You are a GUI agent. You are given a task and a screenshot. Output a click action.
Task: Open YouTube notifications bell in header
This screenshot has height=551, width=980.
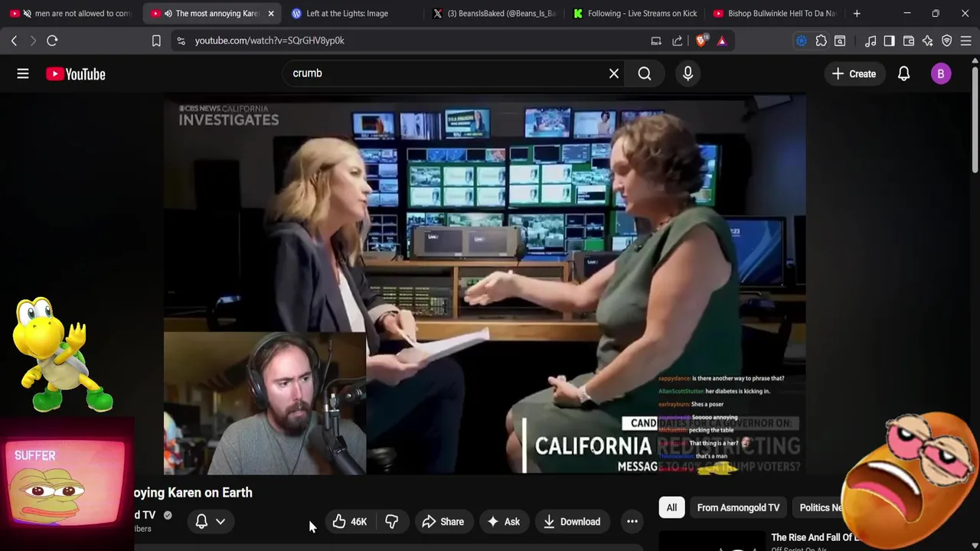pyautogui.click(x=903, y=73)
